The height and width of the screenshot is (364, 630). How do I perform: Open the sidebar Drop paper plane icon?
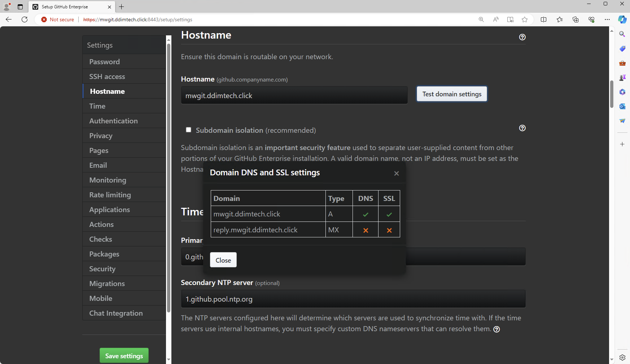click(622, 121)
